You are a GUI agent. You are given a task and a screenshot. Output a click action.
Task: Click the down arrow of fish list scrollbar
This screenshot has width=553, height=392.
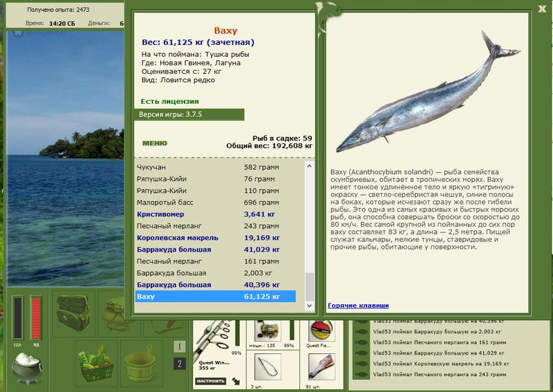click(x=309, y=306)
